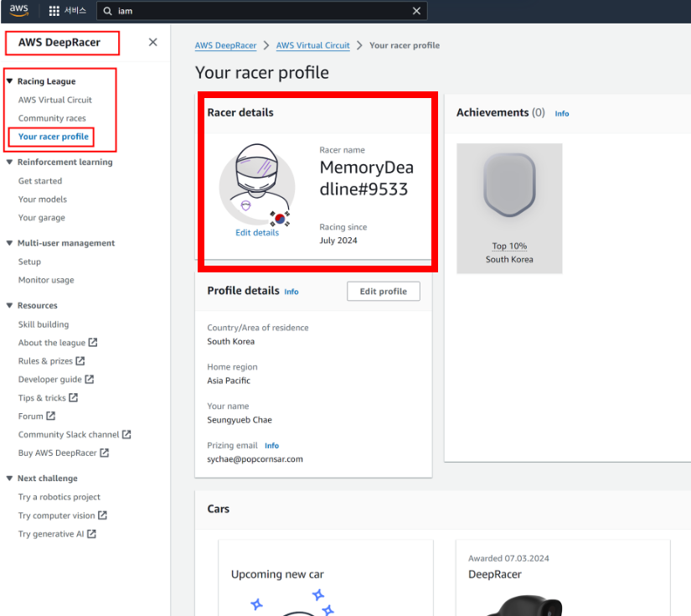Screen dimensions: 691x616
Task: Collapse the Racing League section
Action: click(x=9, y=81)
